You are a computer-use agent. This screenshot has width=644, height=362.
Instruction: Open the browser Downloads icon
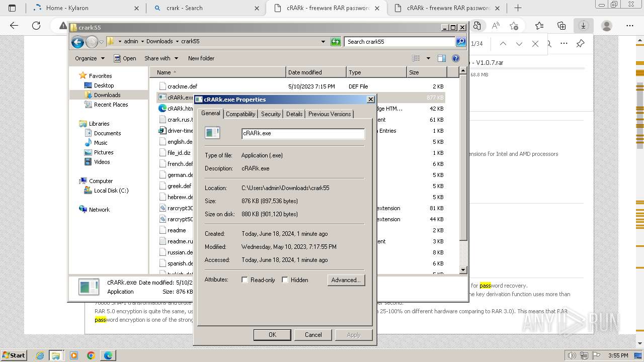click(583, 26)
